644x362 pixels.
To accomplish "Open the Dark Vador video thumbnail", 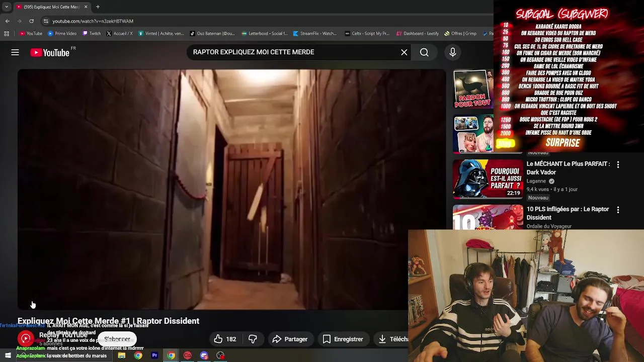I will (x=488, y=179).
